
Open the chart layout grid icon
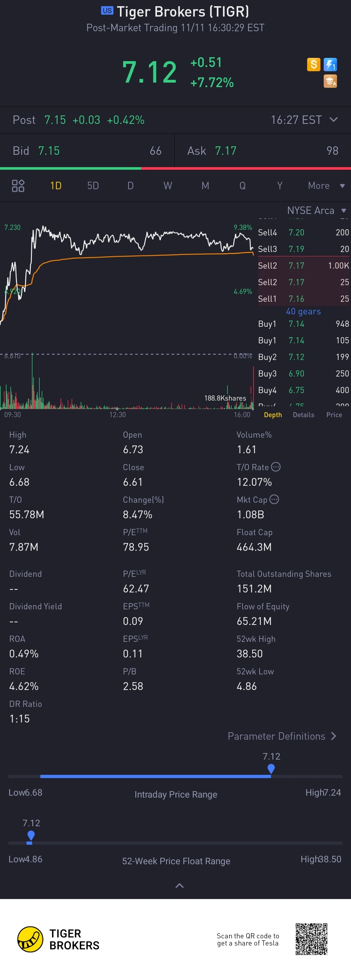coord(18,186)
